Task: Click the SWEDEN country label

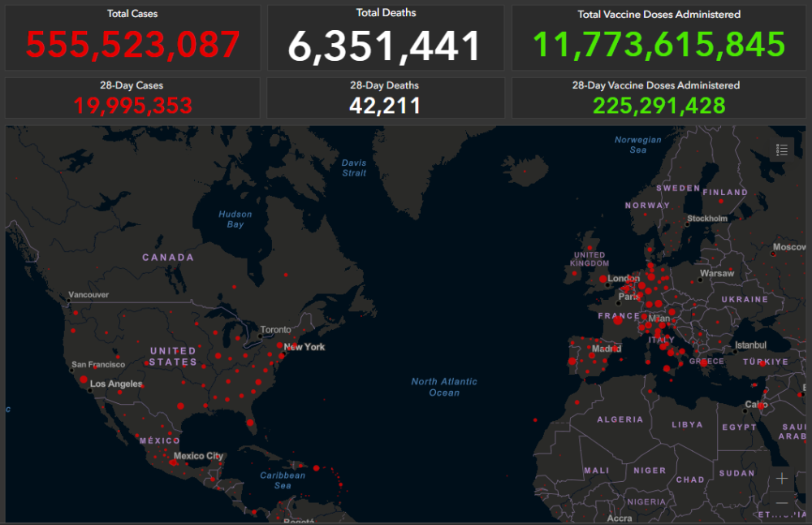Action: (x=678, y=188)
